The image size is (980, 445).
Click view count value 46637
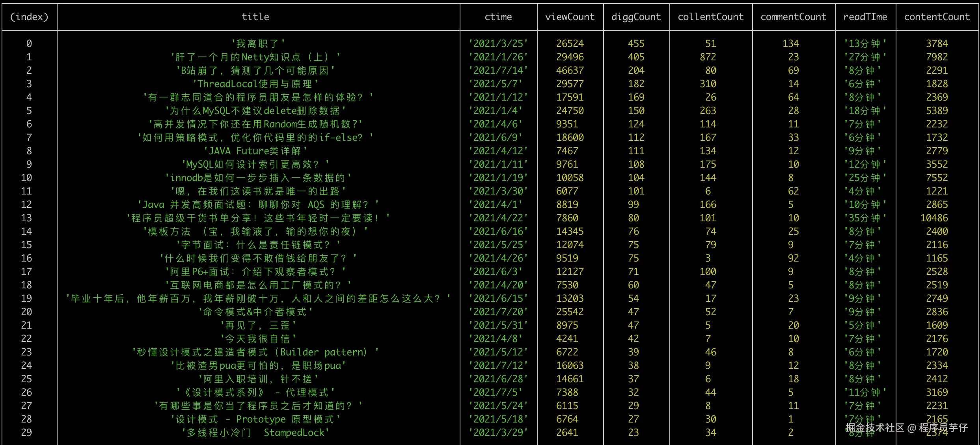(x=570, y=71)
